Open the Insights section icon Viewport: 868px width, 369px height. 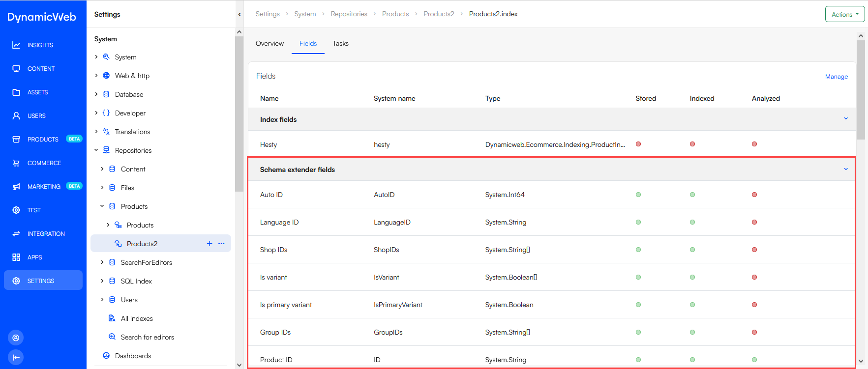[16, 45]
